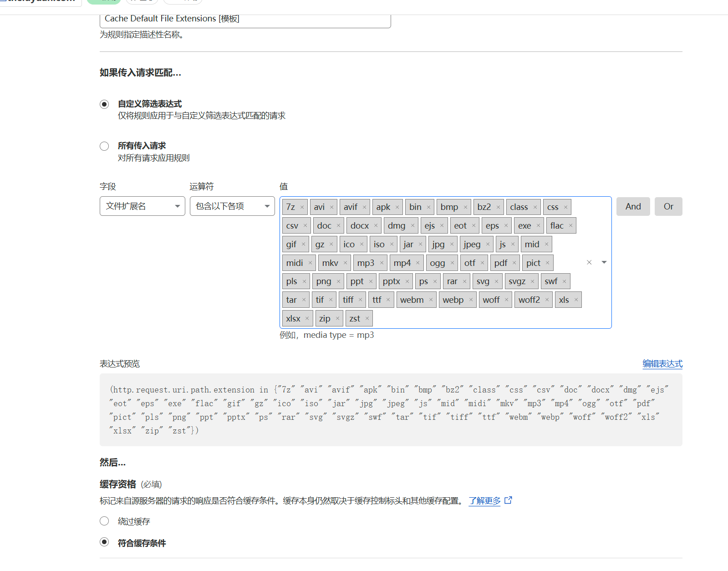Open the 文件扩展名 field dropdown
728x571 pixels.
point(142,206)
